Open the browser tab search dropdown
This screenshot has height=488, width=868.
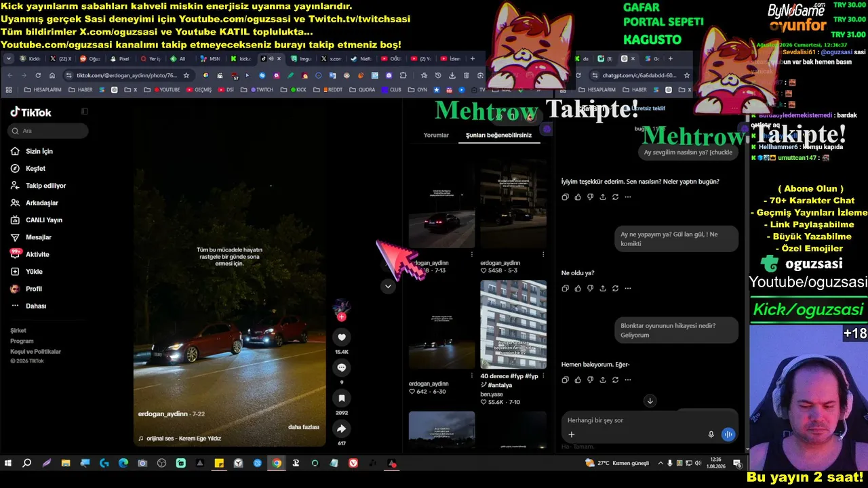[9, 59]
